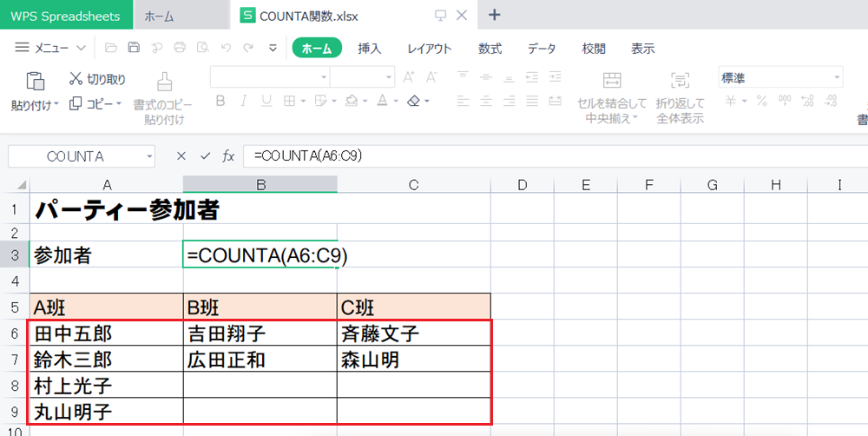Click the fx insert function icon
This screenshot has height=436, width=868.
click(x=228, y=157)
